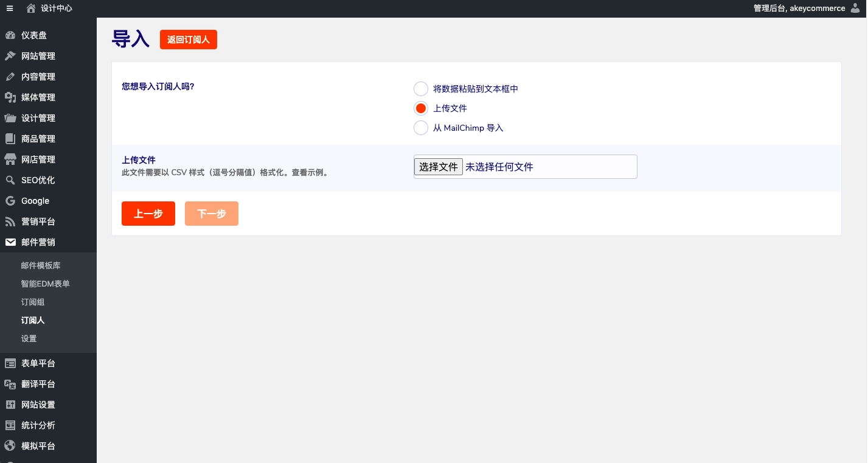The image size is (868, 463).
Task: Click the 翻译平台 translate icon
Action: point(10,384)
